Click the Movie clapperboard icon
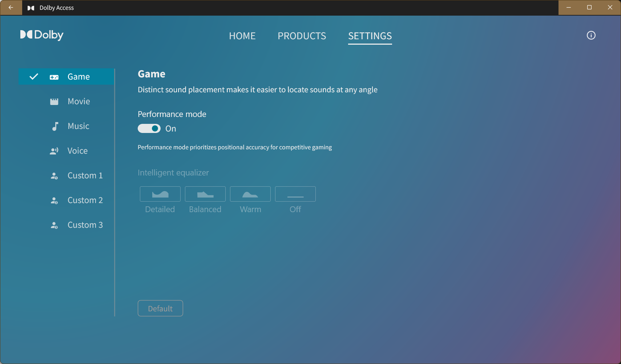Image resolution: width=621 pixels, height=364 pixels. [54, 102]
